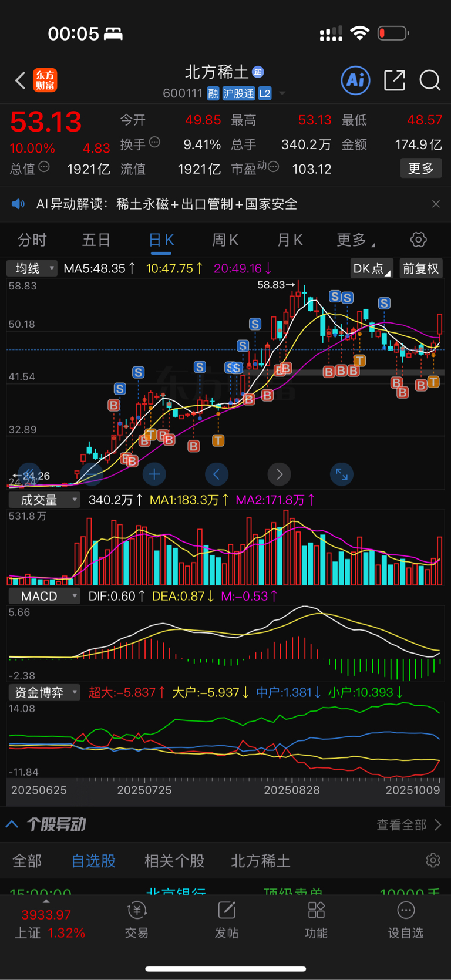The width and height of the screenshot is (451, 980).
Task: Tap 市盈 value 103.12
Action: 312,169
